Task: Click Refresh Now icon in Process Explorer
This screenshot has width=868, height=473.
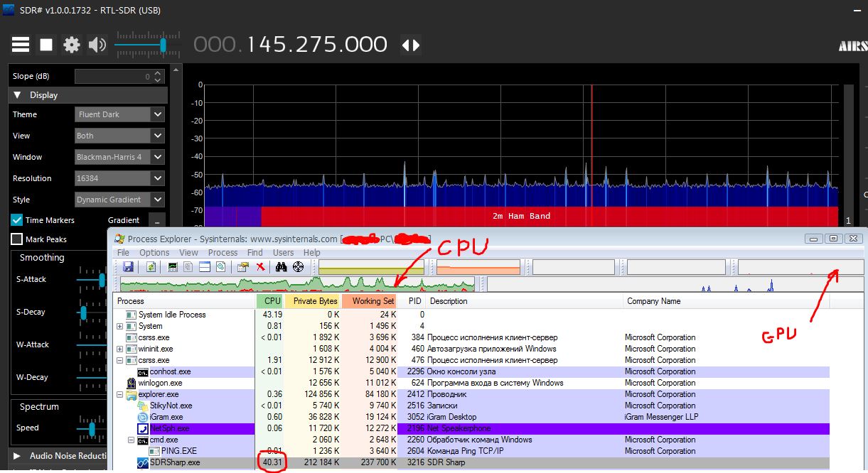Action: click(x=151, y=266)
